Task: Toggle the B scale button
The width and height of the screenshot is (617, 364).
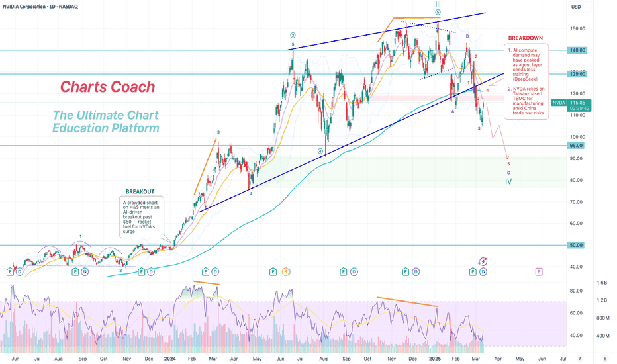Action: [605, 359]
